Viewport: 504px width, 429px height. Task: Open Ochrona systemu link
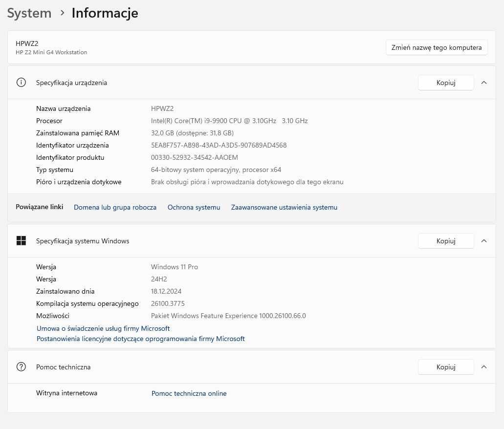pos(194,207)
